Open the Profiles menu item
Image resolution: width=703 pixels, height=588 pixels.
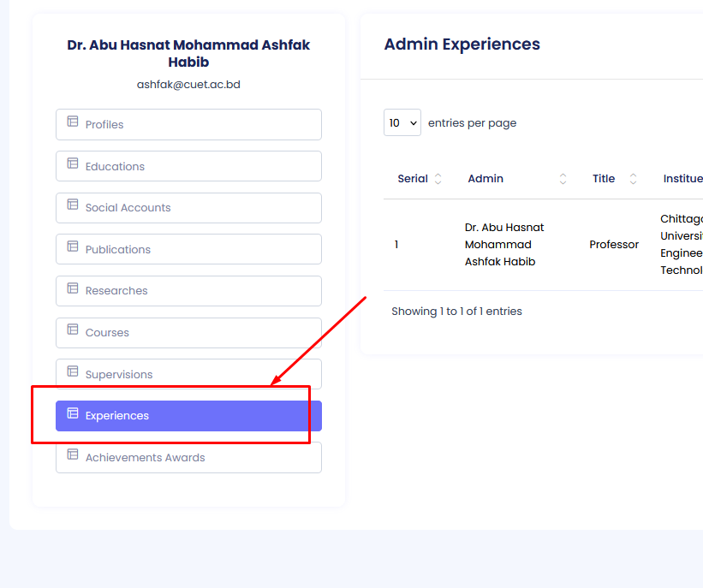coord(188,124)
